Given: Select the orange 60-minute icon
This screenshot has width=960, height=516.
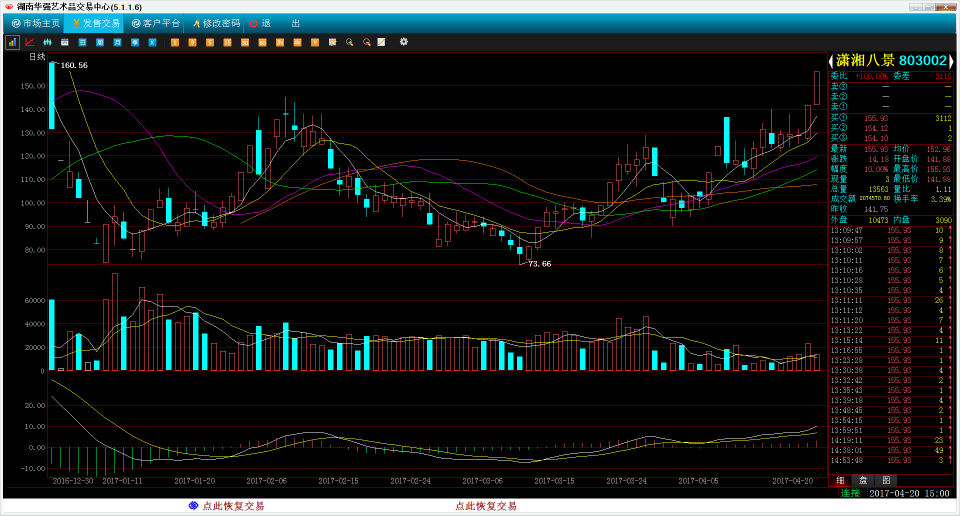Looking at the screenshot, I should [262, 42].
